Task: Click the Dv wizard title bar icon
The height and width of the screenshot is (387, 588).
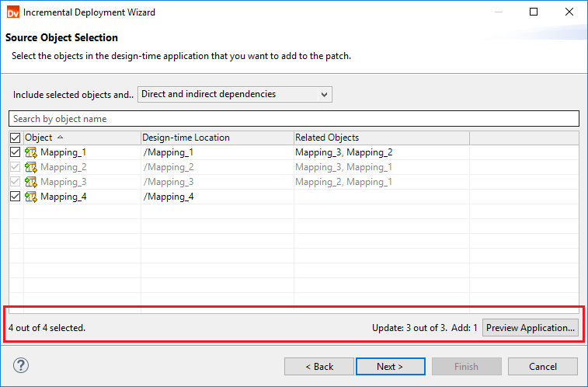Action: point(12,12)
